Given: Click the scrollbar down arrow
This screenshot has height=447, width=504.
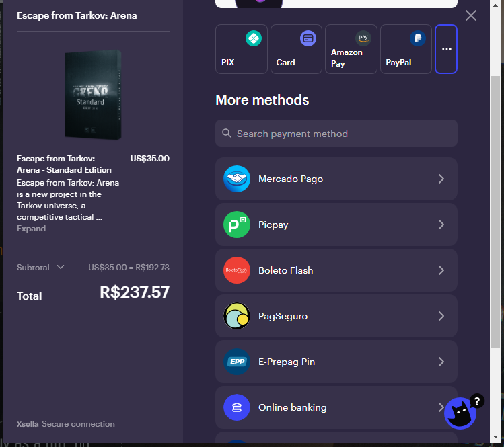Looking at the screenshot, I should point(495,437).
